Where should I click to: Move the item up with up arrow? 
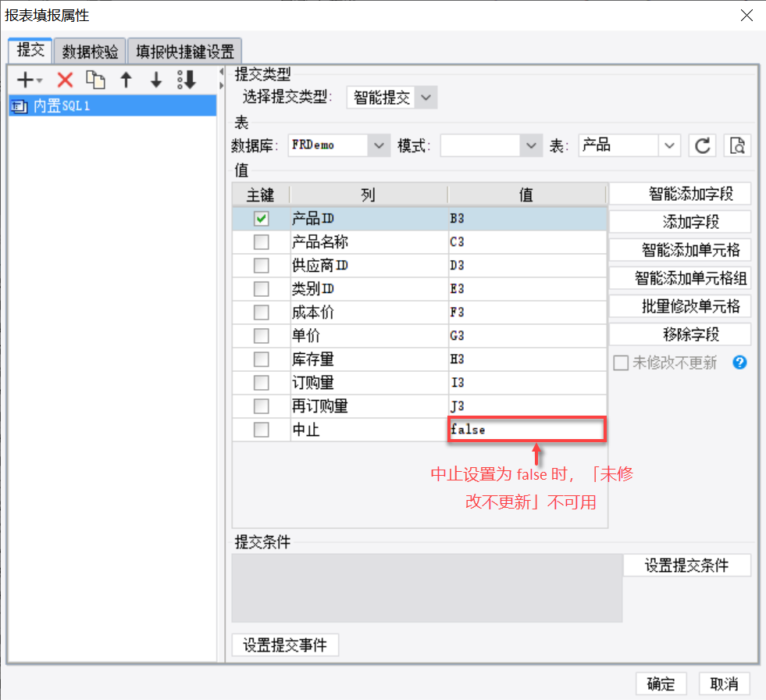(x=126, y=80)
